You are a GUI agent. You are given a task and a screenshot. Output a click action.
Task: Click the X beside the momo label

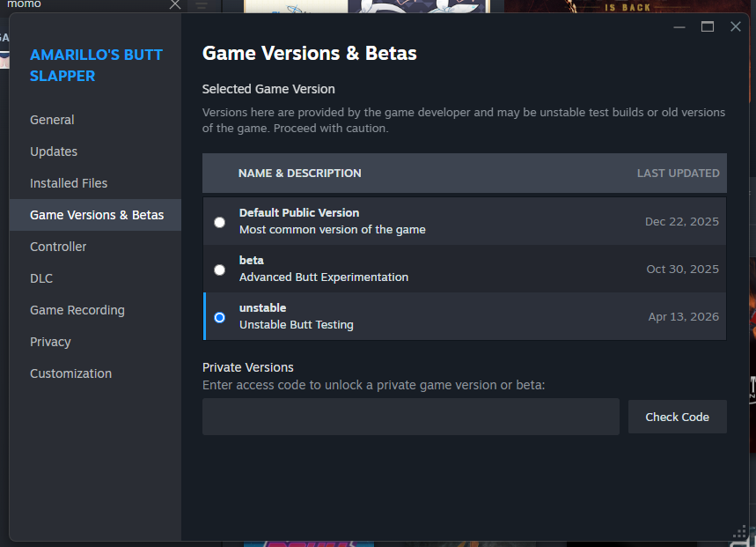[174, 5]
